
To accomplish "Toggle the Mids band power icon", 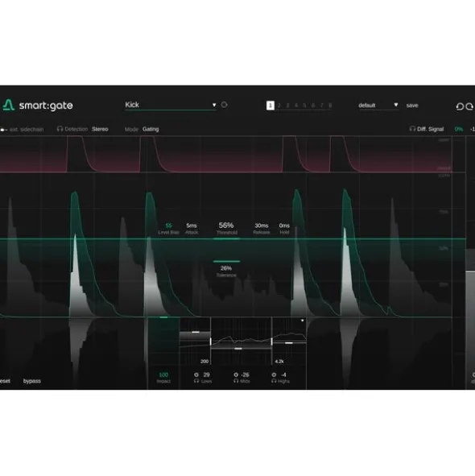I will (236, 375).
